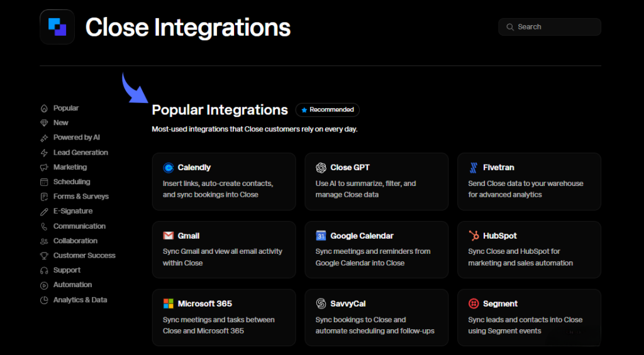Image resolution: width=644 pixels, height=355 pixels.
Task: Open the Close GPT integration title
Action: (350, 168)
